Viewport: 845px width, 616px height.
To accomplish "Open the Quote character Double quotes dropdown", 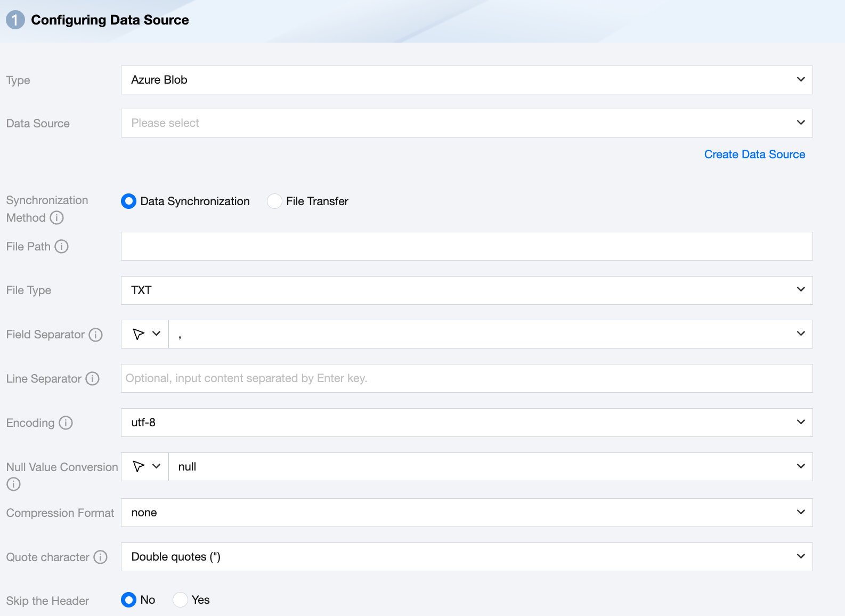I will coord(467,557).
